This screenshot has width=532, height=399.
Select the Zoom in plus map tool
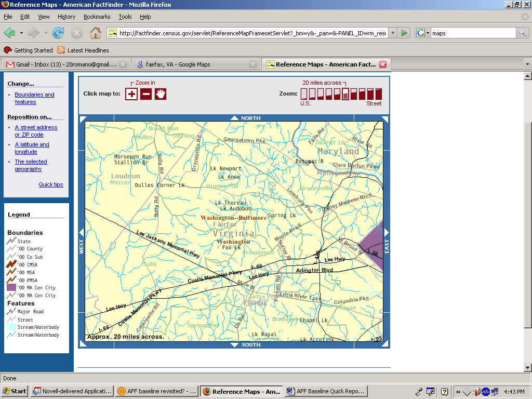(131, 94)
